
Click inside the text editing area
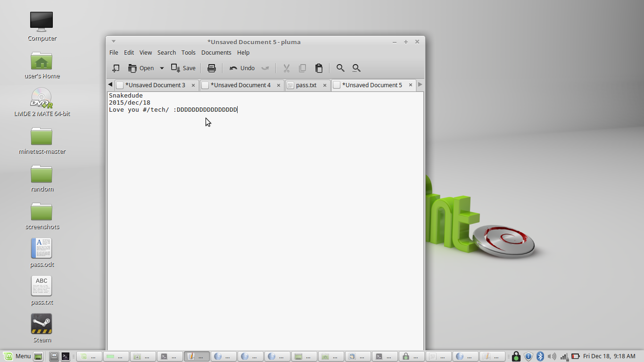click(x=265, y=222)
